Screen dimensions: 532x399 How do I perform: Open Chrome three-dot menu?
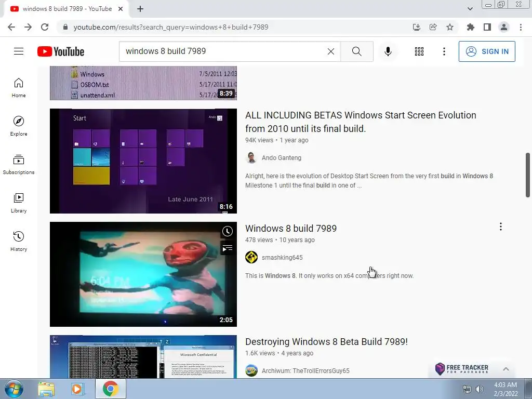[x=521, y=27]
